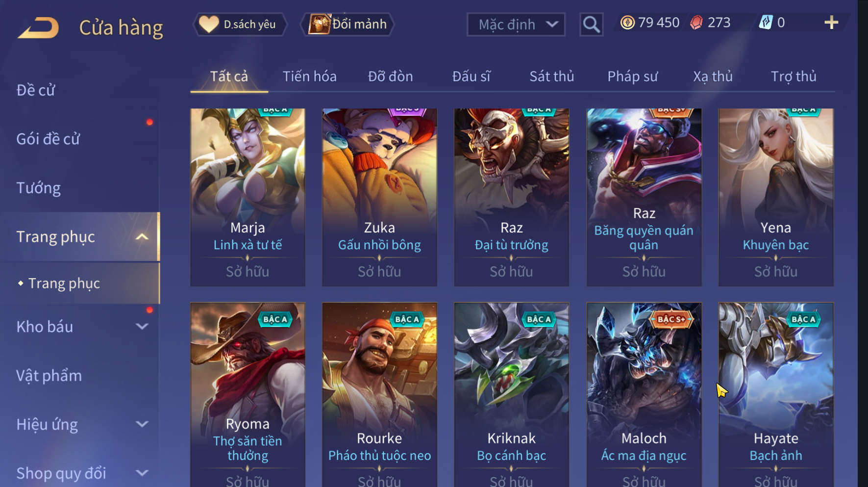
Task: Select the Sát thủ category tab
Action: click(x=551, y=77)
